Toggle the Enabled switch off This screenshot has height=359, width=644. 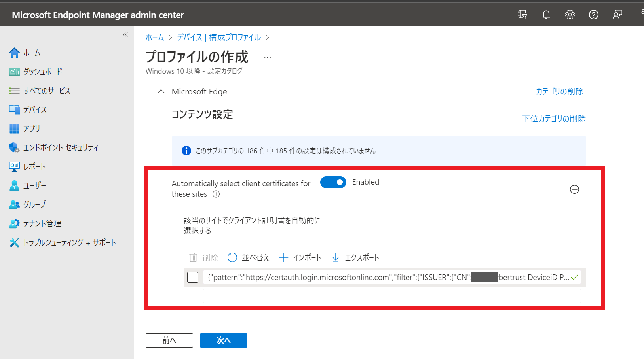(333, 182)
